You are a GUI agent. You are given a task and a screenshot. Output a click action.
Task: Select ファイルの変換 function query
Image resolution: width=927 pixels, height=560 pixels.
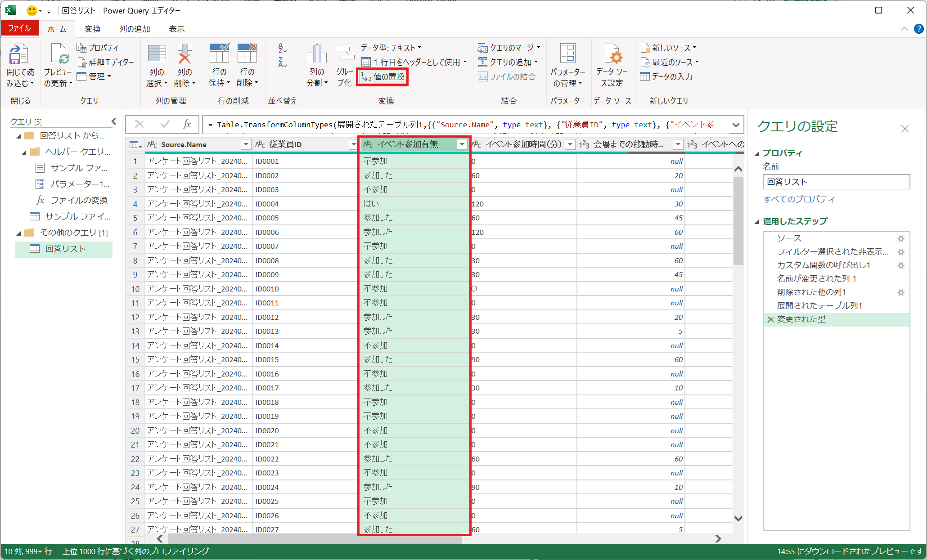(72, 201)
